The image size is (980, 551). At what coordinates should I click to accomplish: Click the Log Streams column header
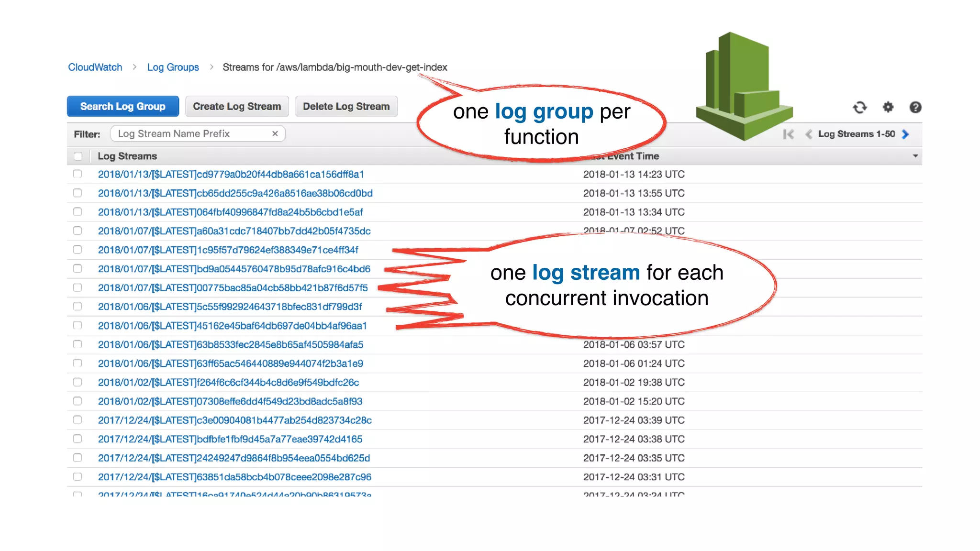127,156
